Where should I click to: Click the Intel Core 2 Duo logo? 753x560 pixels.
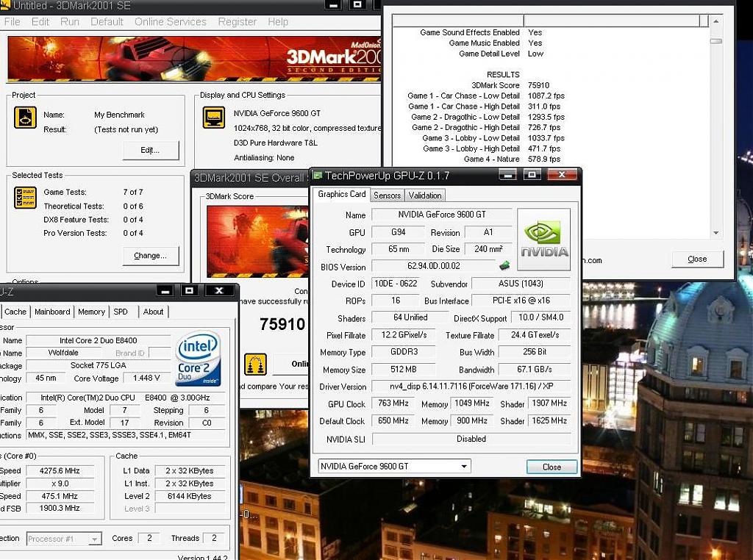199,357
